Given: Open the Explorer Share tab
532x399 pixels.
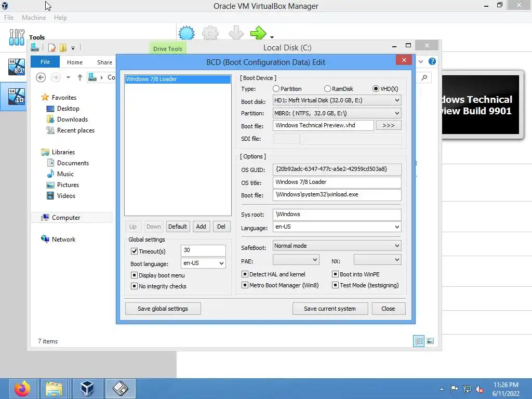Looking at the screenshot, I should click(104, 62).
